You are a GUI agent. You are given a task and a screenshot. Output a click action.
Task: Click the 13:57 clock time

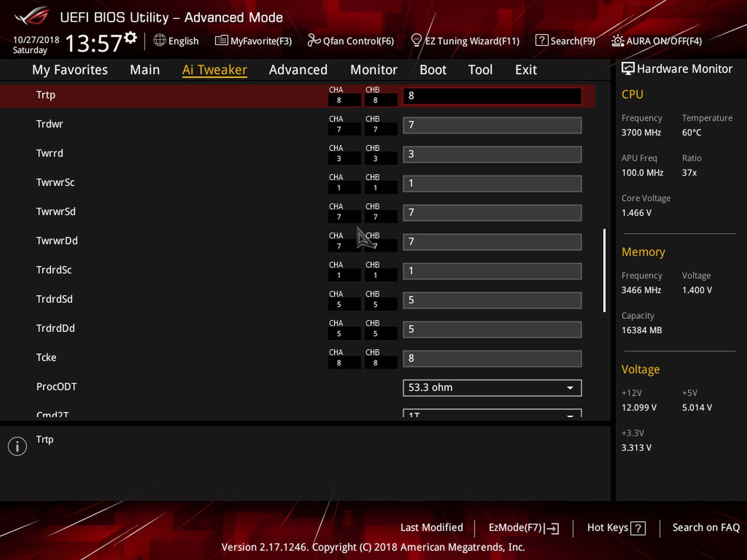point(93,43)
